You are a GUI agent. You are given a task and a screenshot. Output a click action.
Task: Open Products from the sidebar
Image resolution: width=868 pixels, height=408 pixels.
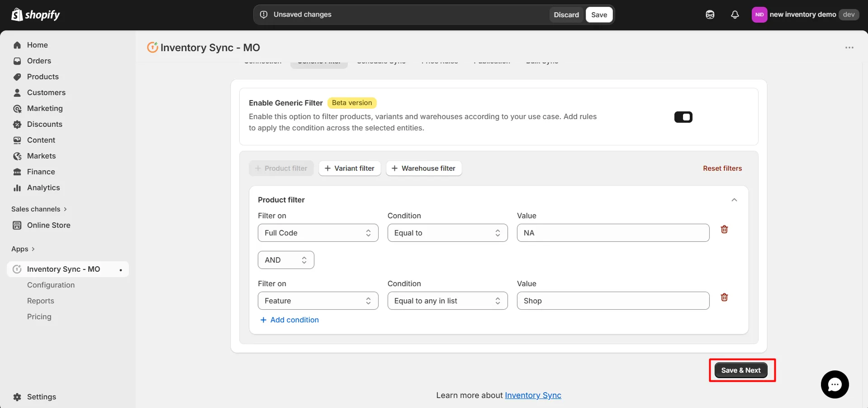[x=17, y=77]
